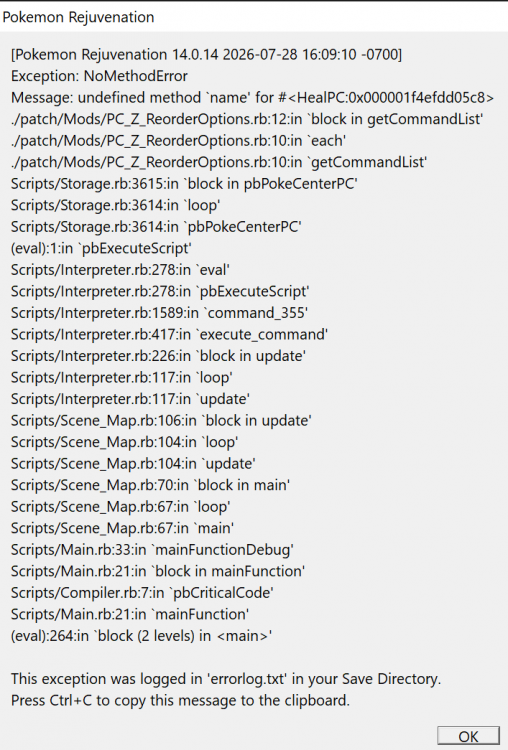Click the Interpreter.rb:278 'eval' line
Screen dimensions: 508x750
pyautogui.click(x=121, y=270)
